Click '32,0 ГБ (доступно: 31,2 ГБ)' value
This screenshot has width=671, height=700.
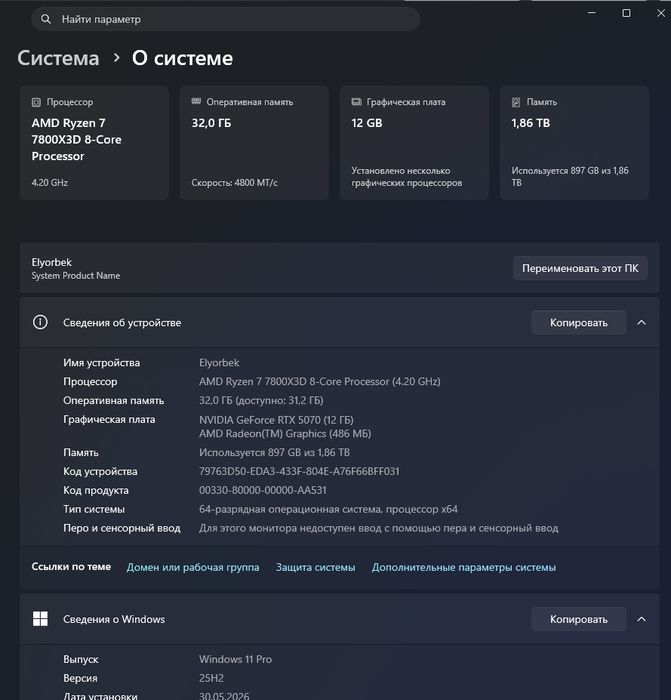pos(261,400)
